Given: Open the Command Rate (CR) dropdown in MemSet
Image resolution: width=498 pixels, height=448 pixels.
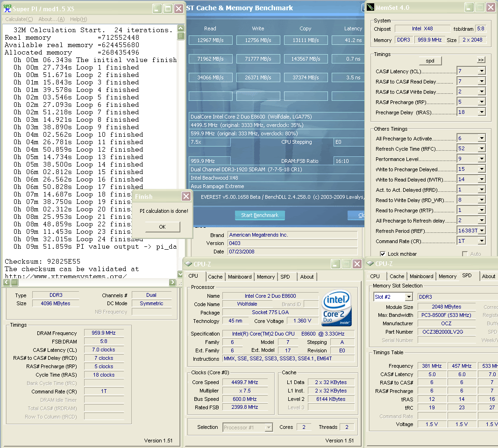Looking at the screenshot, I should (482, 241).
